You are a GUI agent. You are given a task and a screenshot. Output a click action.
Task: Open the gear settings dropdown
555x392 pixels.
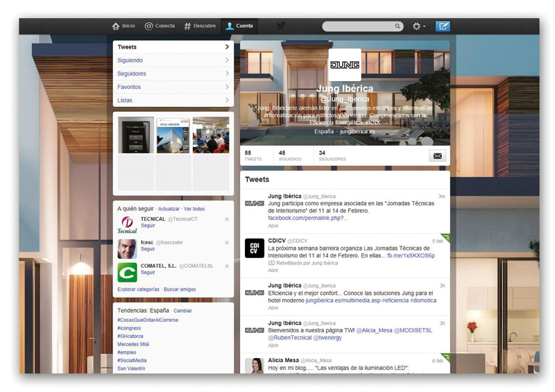[x=418, y=26]
